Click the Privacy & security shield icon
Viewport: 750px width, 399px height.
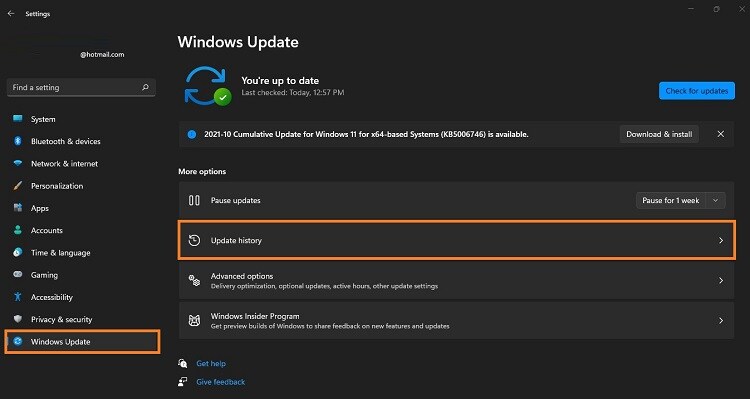click(18, 319)
